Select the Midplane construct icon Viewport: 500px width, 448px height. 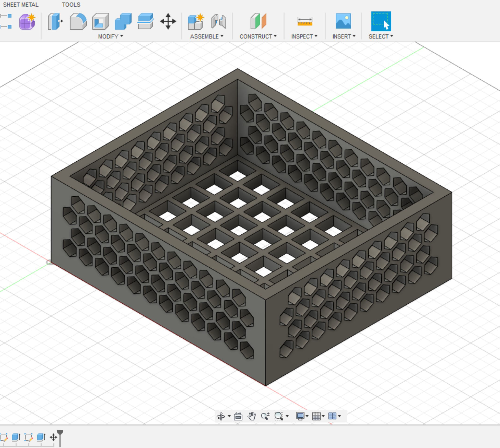click(x=258, y=21)
